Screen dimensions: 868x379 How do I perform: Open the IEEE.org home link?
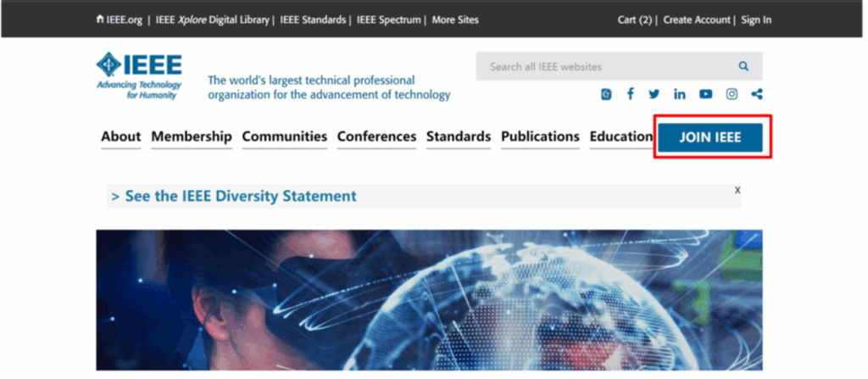tap(119, 20)
